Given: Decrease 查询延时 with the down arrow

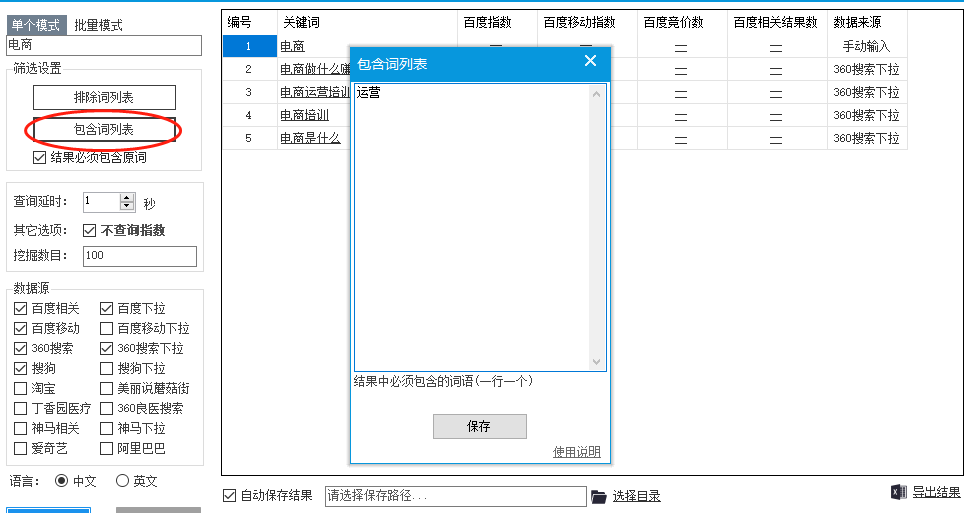Looking at the screenshot, I should coord(127,206).
